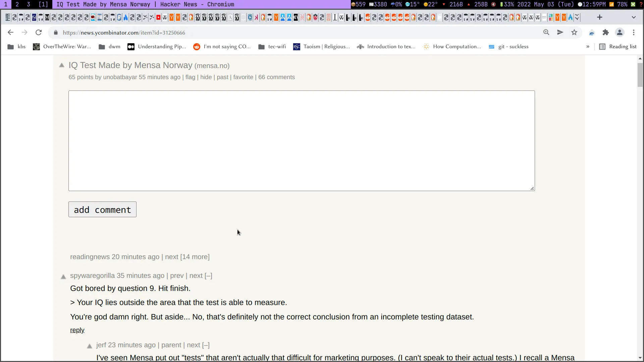
Task: Search past submissions of this story
Action: [222, 77]
